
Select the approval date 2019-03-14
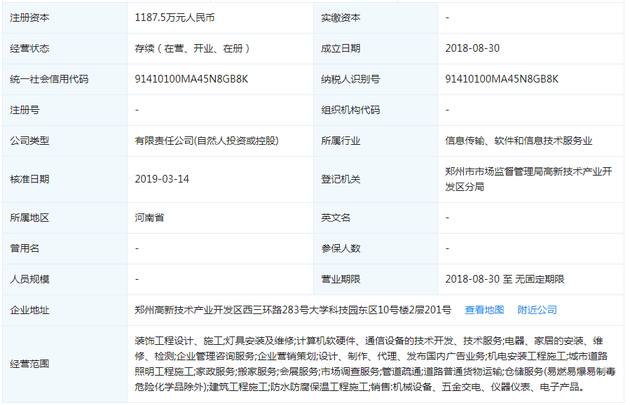pos(161,178)
